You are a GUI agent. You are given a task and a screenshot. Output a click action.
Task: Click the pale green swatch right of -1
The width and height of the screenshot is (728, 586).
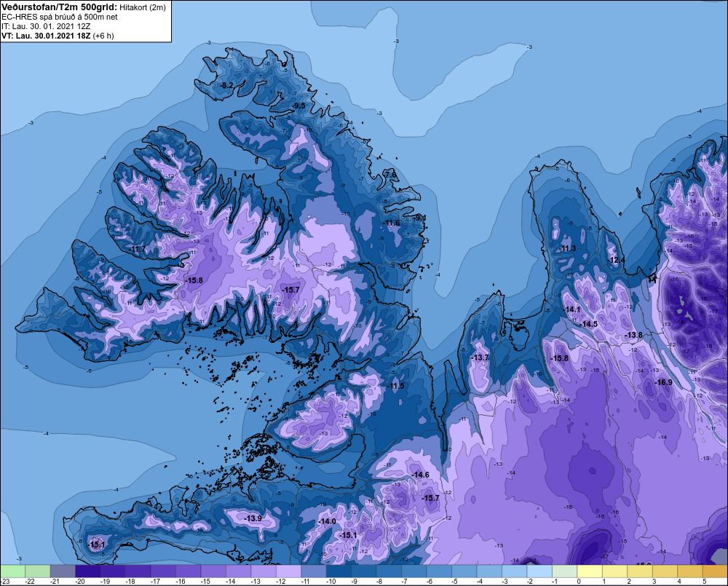(x=564, y=571)
